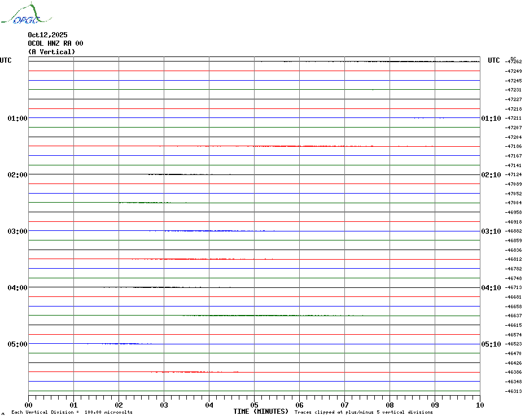Viewport: 525px width, 420px height.
Task: Click the UTC label at top left
Action: [6, 60]
